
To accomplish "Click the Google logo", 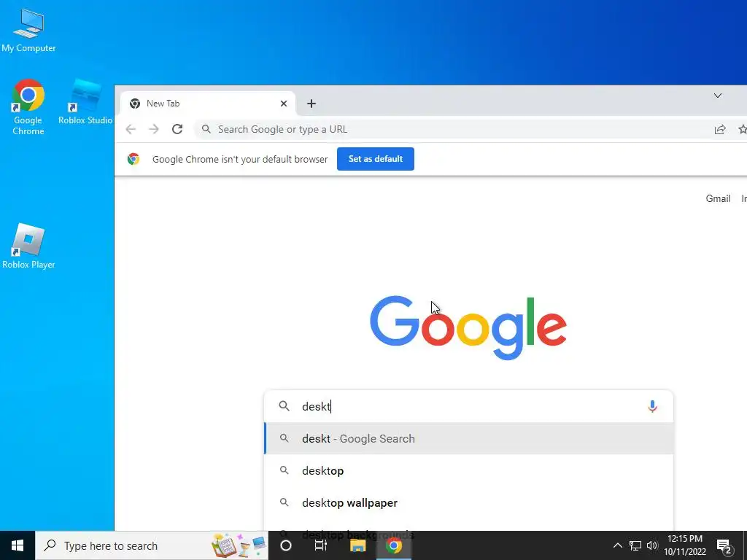I will coord(468,327).
